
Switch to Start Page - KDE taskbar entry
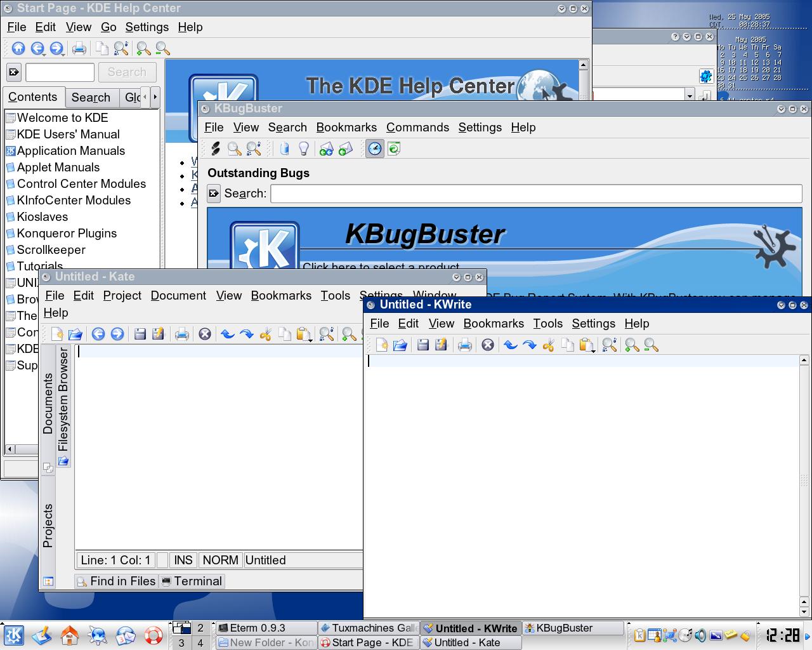(x=369, y=642)
